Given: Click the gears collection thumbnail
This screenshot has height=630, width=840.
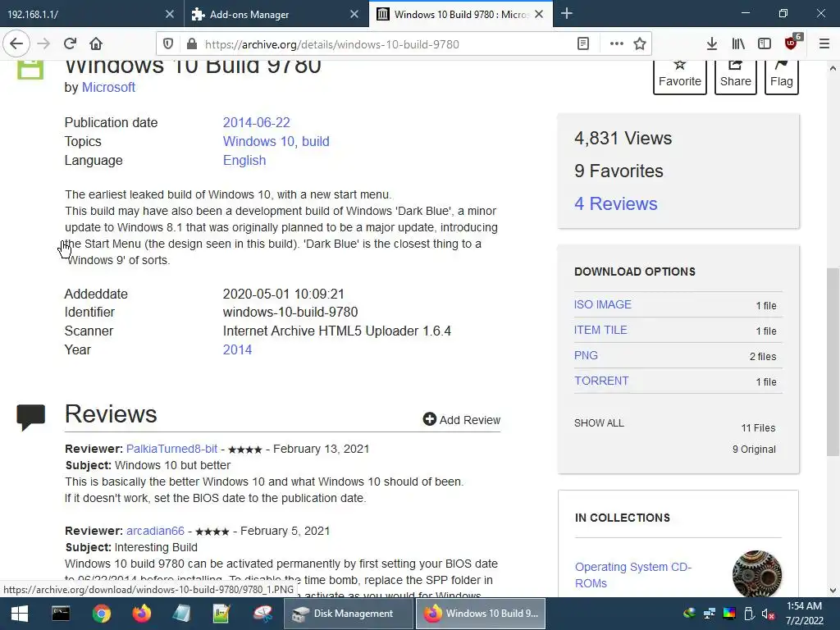Looking at the screenshot, I should tap(757, 573).
